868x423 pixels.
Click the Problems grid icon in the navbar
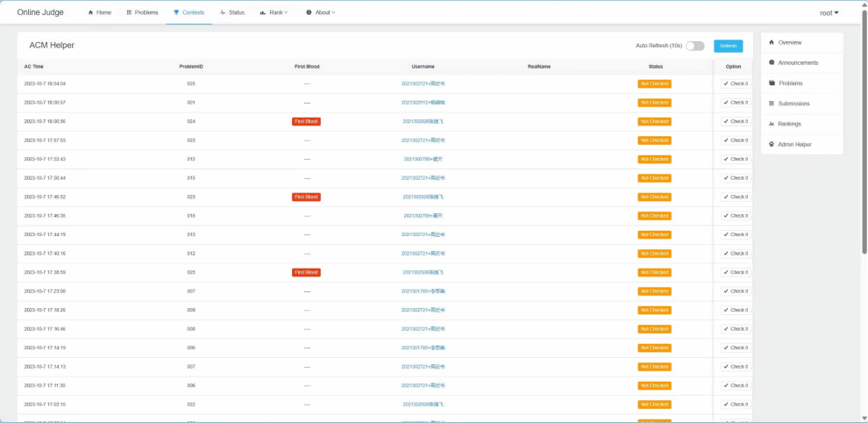click(129, 12)
